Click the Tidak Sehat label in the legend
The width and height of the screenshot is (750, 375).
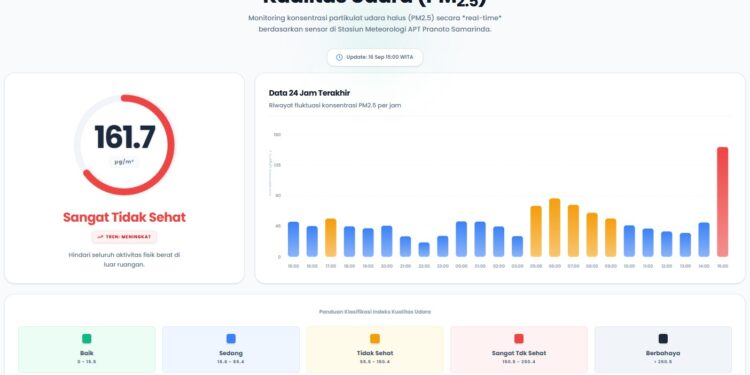click(375, 353)
